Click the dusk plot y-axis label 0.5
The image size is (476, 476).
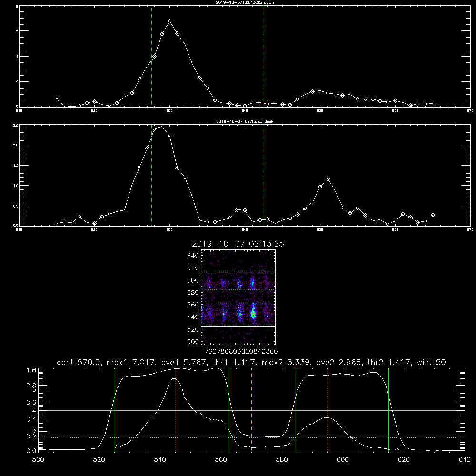pyautogui.click(x=16, y=206)
